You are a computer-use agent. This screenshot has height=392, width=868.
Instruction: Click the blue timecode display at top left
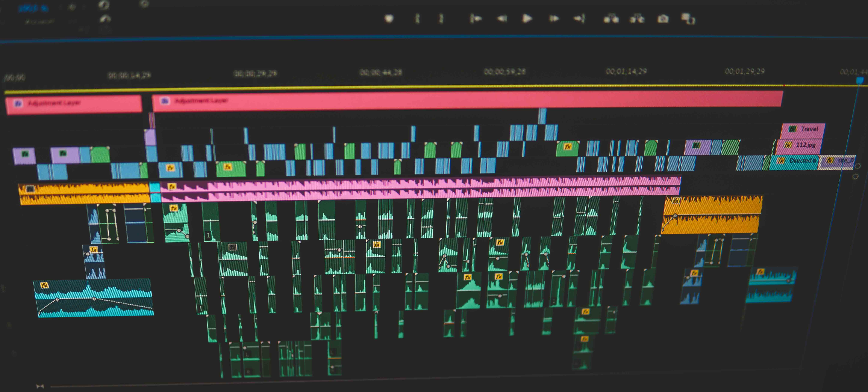pos(33,8)
